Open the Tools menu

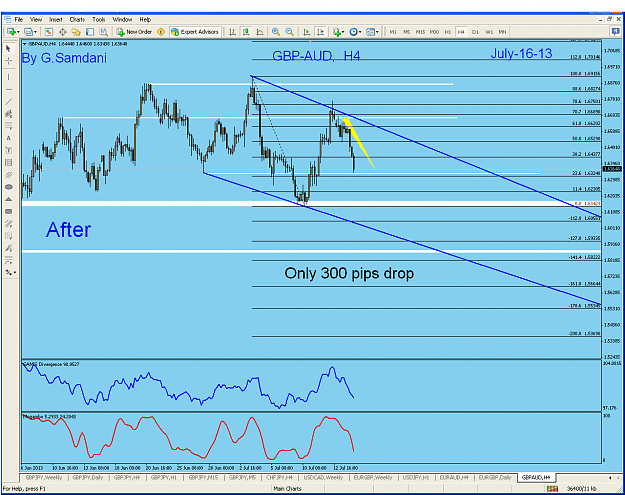(x=98, y=20)
